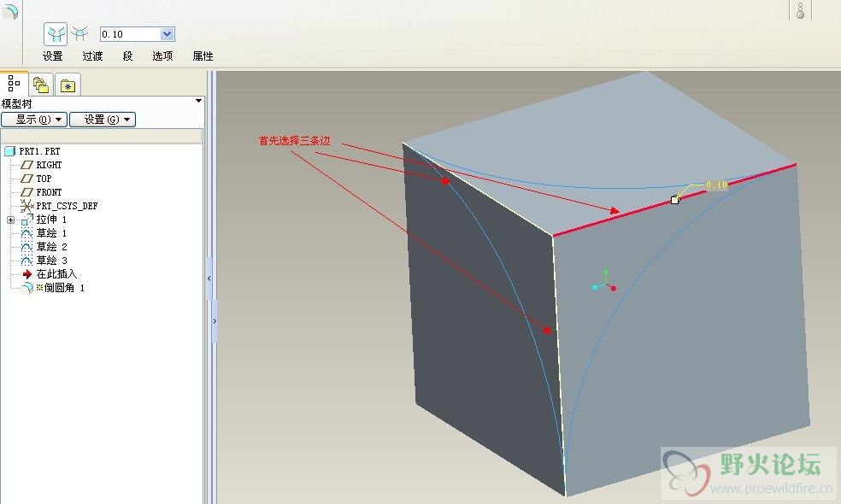
Task: Select 草绘 2 sketch feature
Action: [51, 247]
